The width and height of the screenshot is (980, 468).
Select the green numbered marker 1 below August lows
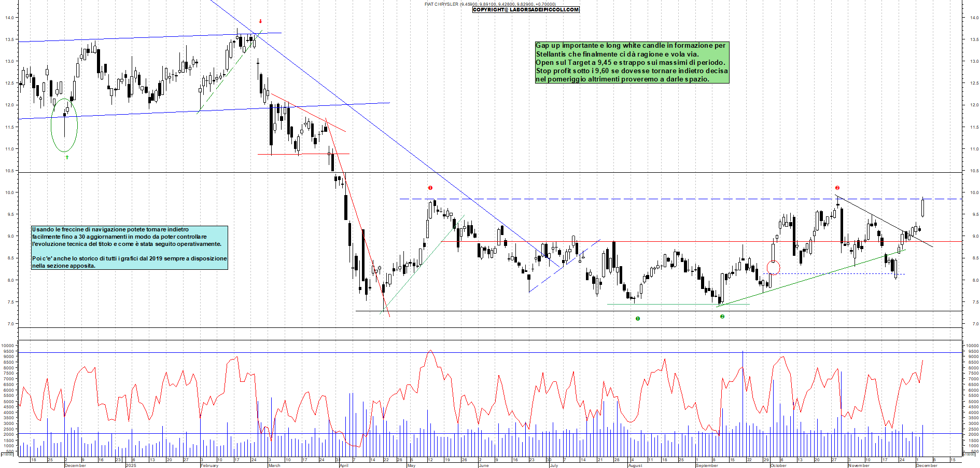[637, 319]
